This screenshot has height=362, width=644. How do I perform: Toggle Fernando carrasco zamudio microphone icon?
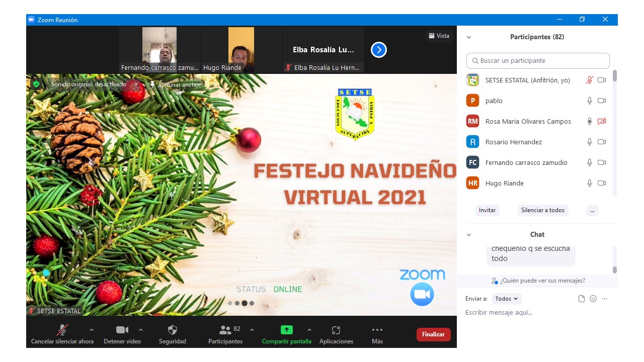click(x=590, y=162)
